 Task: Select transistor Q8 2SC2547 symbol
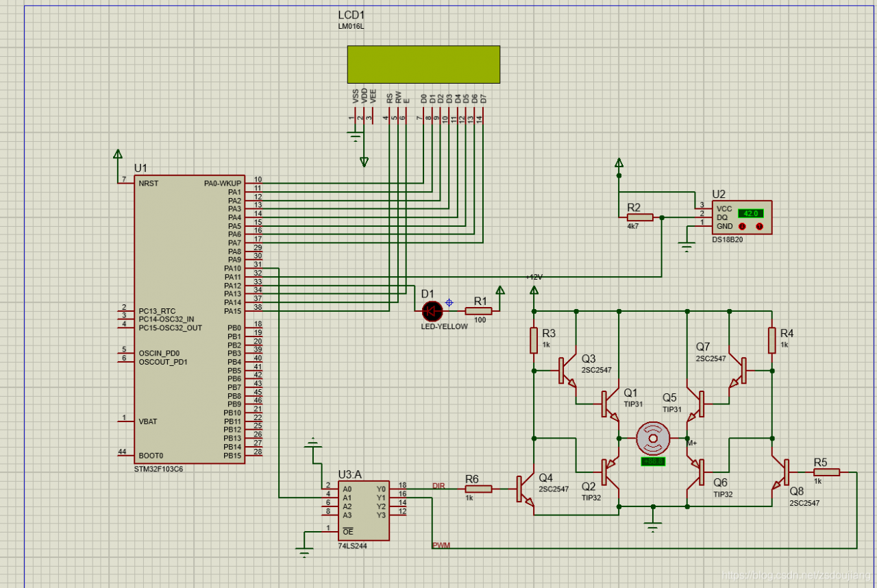pyautogui.click(x=781, y=472)
